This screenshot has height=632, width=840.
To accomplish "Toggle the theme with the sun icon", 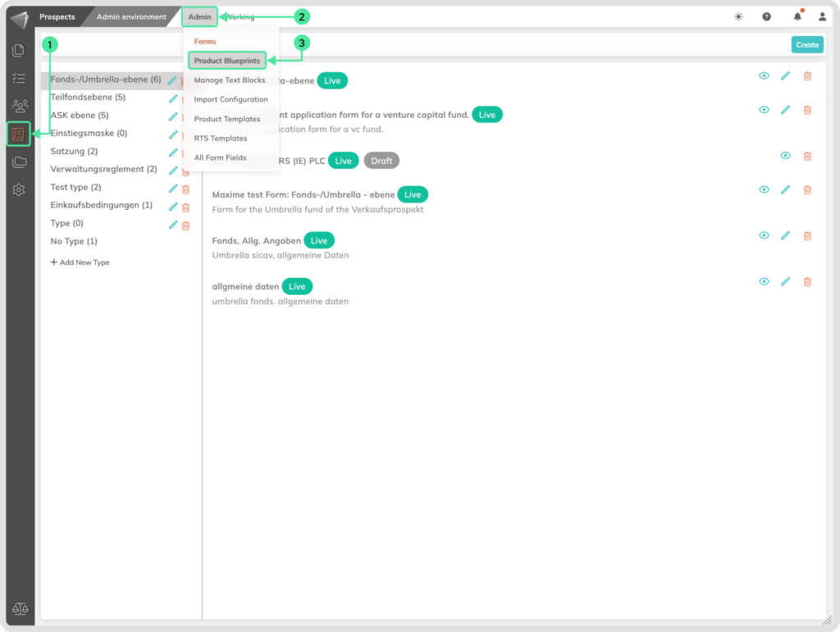I will click(x=737, y=15).
